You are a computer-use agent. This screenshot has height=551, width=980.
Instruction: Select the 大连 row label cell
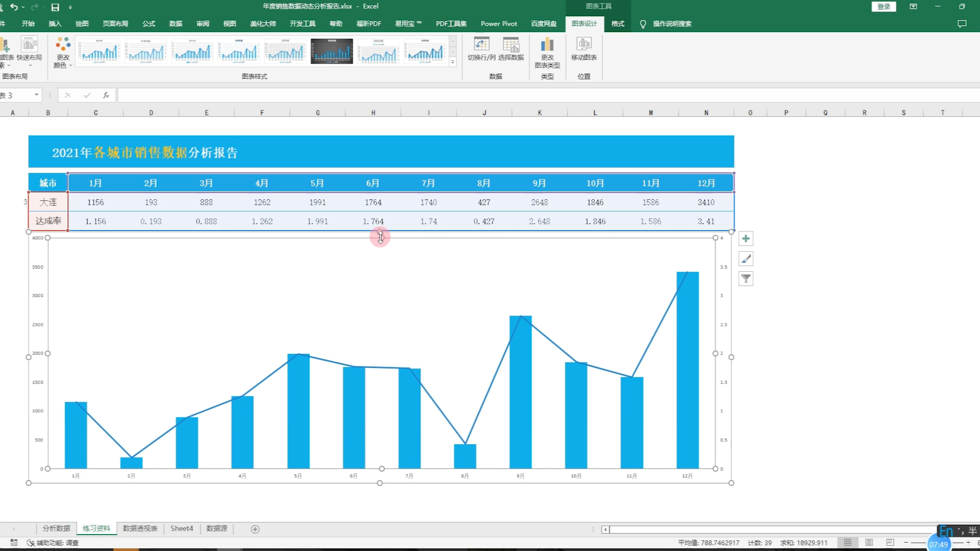(48, 202)
